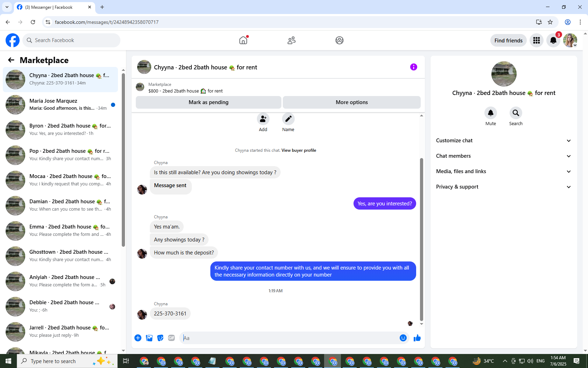Image resolution: width=588 pixels, height=368 pixels.
Task: Reload the page
Action: click(33, 22)
